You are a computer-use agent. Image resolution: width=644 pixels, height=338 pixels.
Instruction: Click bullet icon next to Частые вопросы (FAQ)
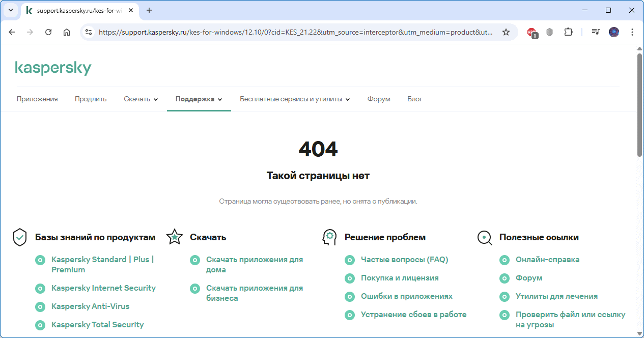click(350, 260)
